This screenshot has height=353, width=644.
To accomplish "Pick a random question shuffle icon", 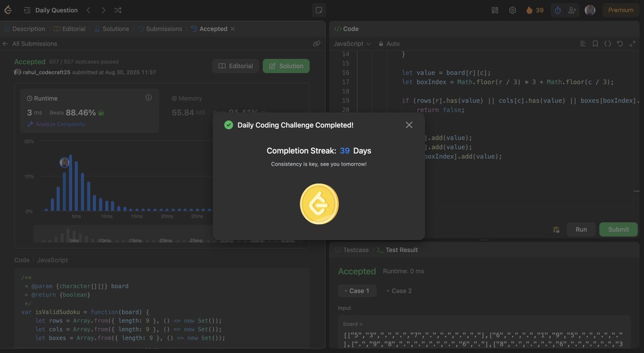I will [118, 10].
